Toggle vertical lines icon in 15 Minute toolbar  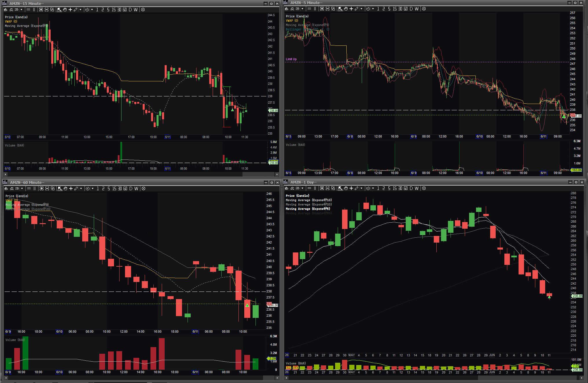[x=34, y=10]
